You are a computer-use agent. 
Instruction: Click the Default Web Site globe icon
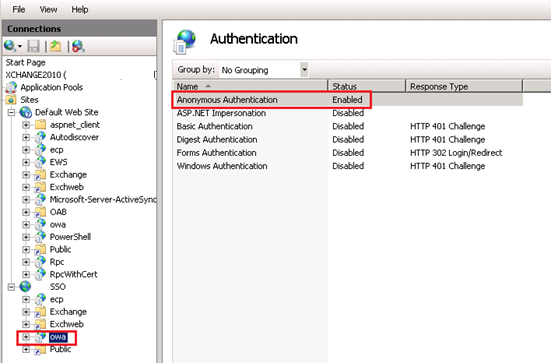[26, 112]
